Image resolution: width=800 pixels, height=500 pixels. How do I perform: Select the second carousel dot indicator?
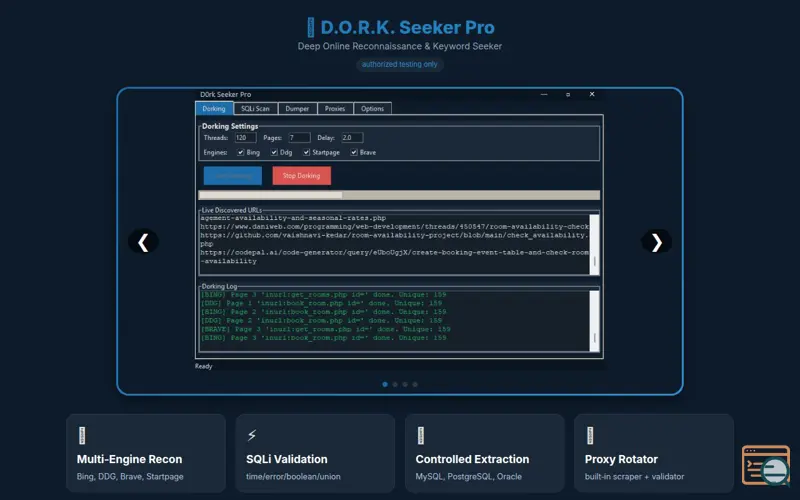click(x=395, y=385)
